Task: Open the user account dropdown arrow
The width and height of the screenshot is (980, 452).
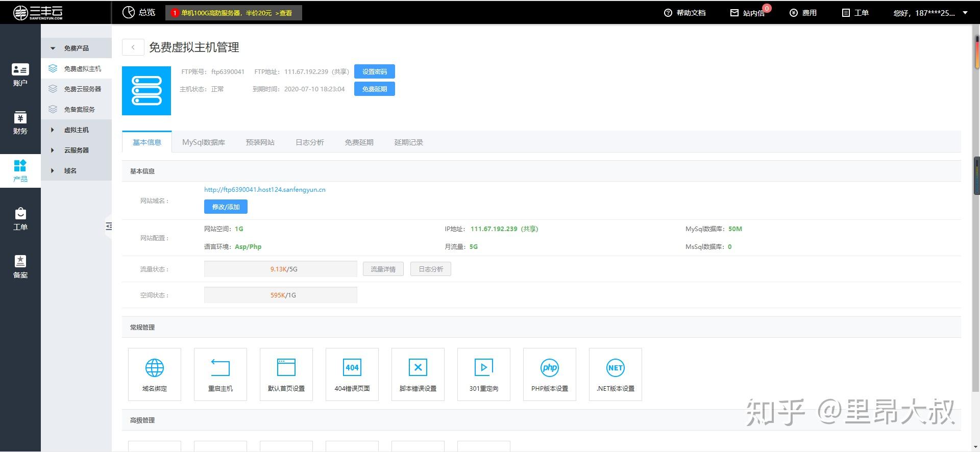Action: [965, 13]
